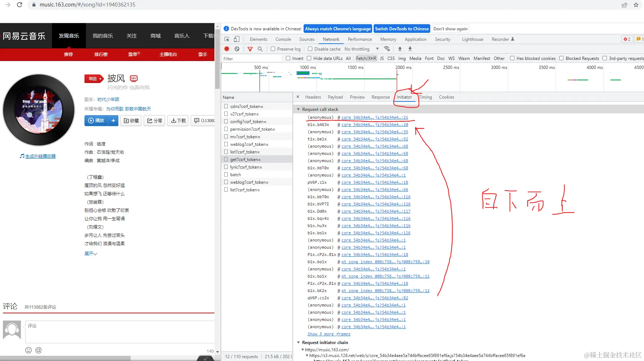
Task: Click the album cover disc image
Action: coord(39,110)
